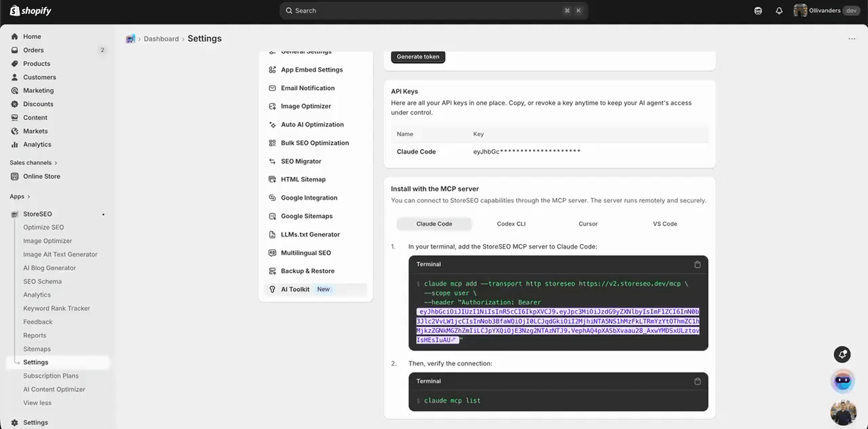Focus the top Search field
868x429 pixels.
point(433,11)
